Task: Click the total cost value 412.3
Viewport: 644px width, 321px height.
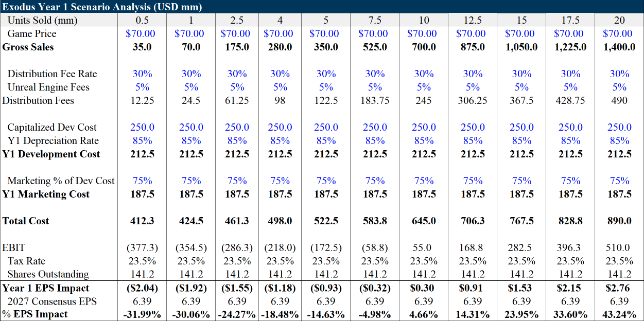Action: [x=142, y=221]
